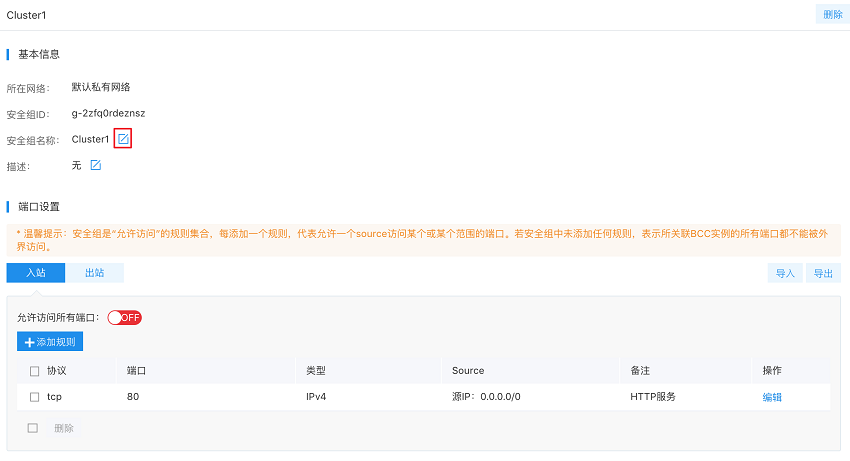Tick the checkbox beside bottom 删除
850x461 pixels.
33,428
